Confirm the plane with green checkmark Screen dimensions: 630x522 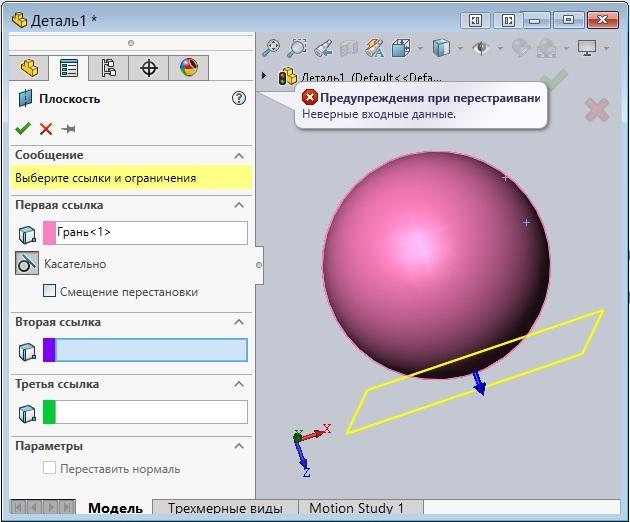[23, 129]
